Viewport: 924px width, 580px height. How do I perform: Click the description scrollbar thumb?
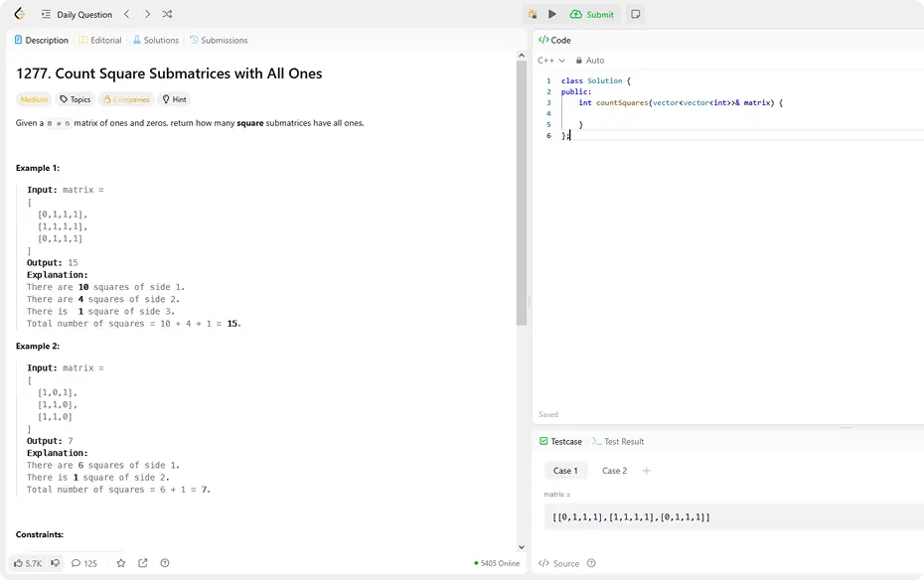521,193
